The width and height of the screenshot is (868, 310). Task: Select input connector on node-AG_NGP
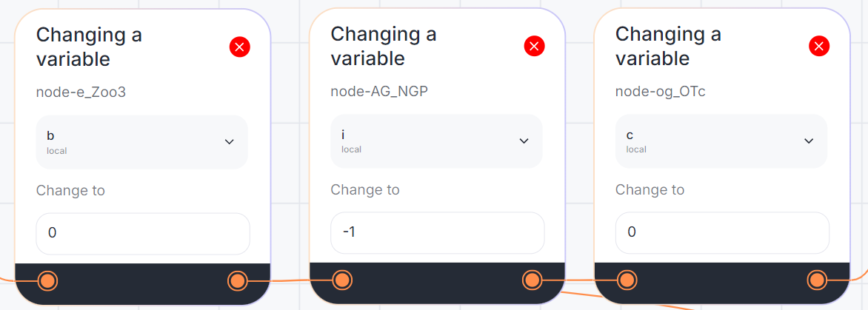[x=341, y=280]
